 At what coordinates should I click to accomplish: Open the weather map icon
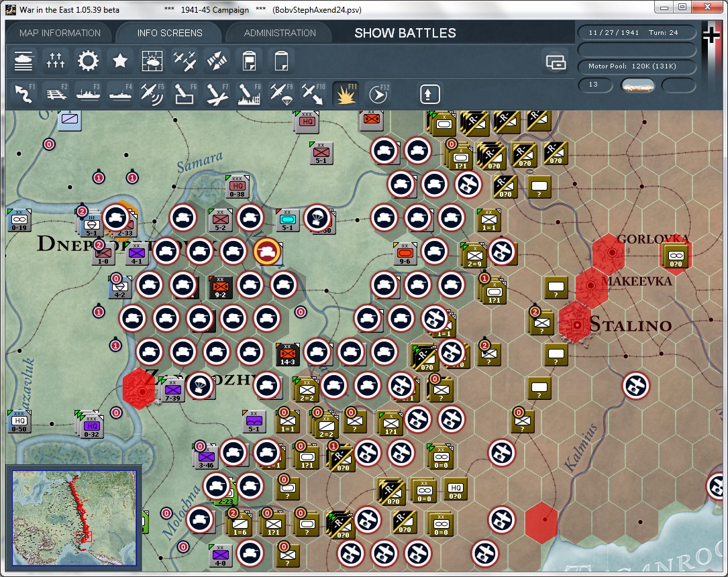pos(152,61)
